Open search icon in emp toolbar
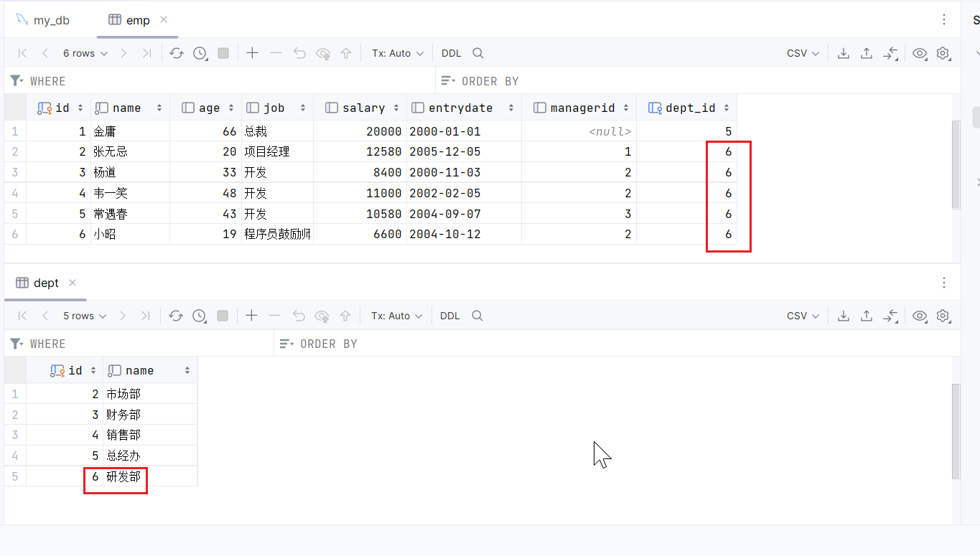980x556 pixels. point(478,53)
